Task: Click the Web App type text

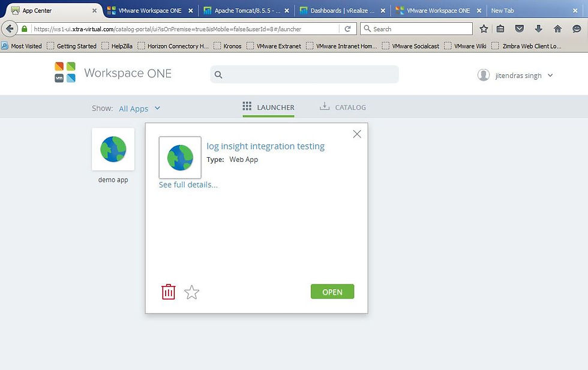Action: (244, 160)
